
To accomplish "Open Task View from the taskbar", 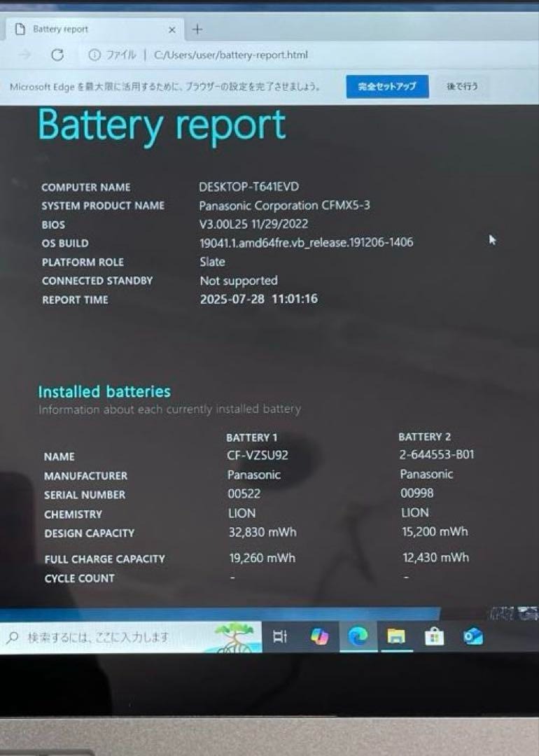I will coord(279,637).
